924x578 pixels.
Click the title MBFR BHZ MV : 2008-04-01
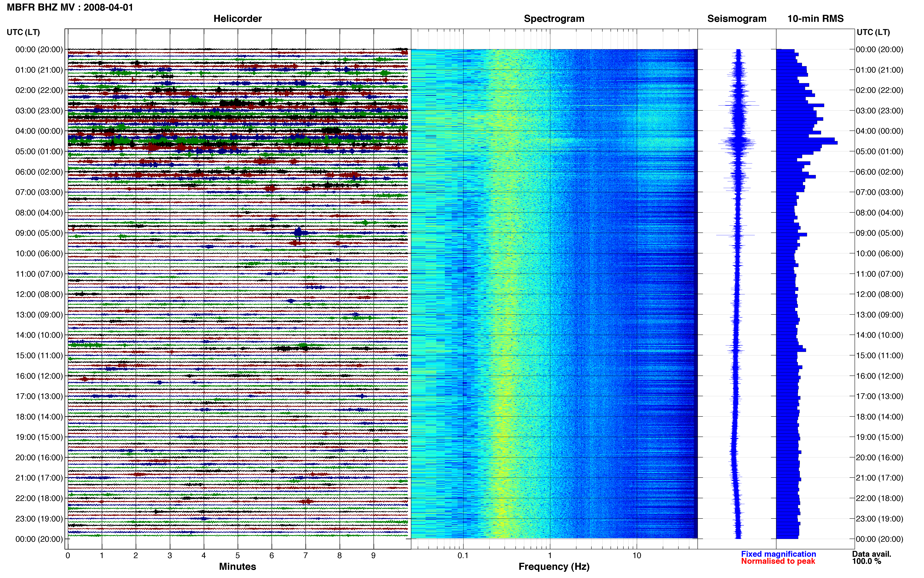click(70, 7)
